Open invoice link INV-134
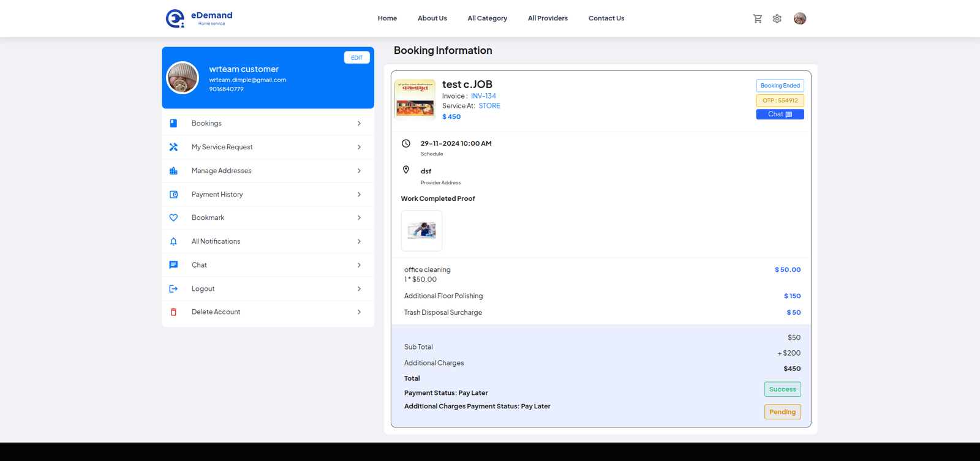This screenshot has height=461, width=980. [x=483, y=96]
